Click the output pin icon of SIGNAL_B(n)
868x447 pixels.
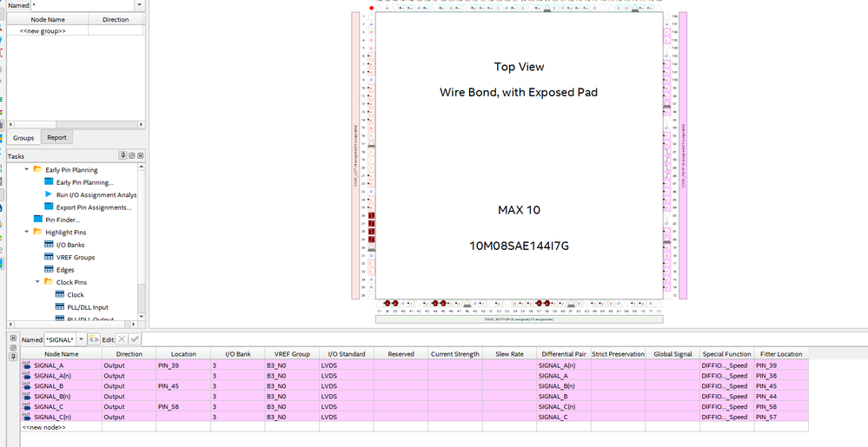pos(26,396)
